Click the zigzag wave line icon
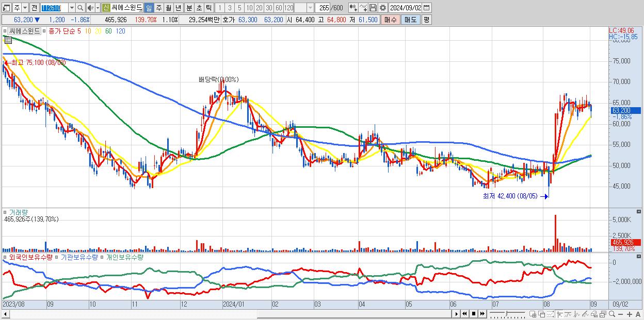 click(x=577, y=314)
